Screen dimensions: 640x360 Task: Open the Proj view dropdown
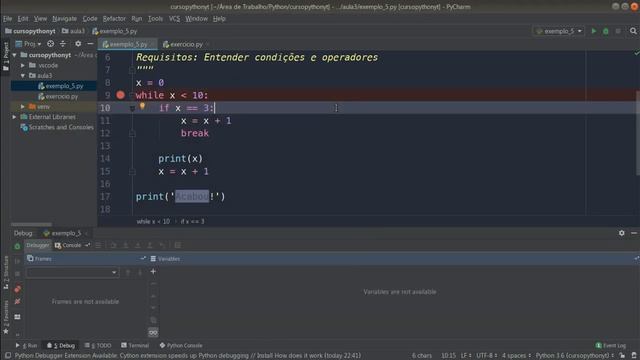pos(29,44)
